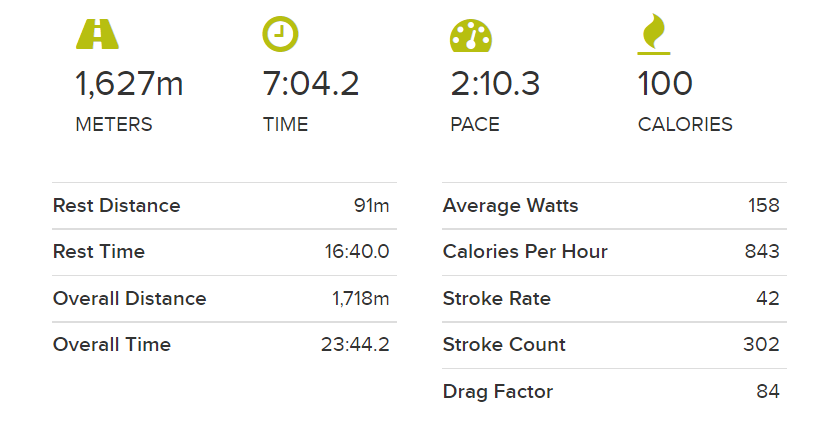The width and height of the screenshot is (815, 423).
Task: Click the Rest Time value 16:40.0
Action: pos(357,252)
